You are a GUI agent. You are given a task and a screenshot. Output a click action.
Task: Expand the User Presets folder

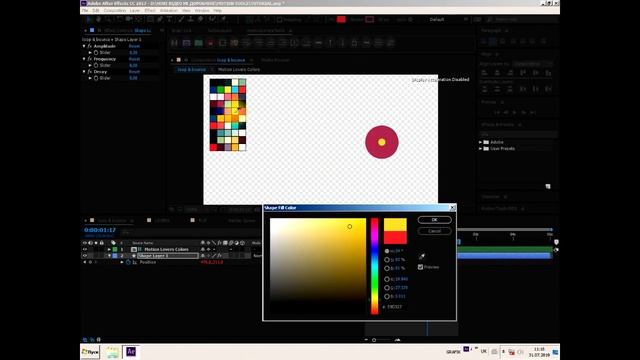tap(480, 149)
